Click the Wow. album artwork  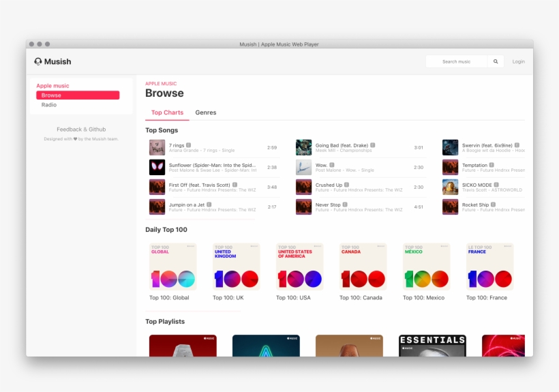click(x=304, y=167)
